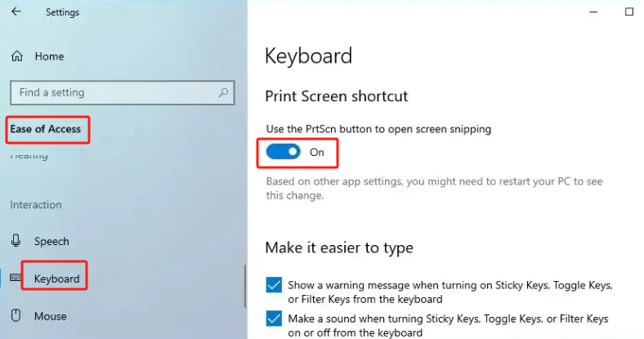Click the Ease of Access heading
Screen dimensions: 644x339
click(x=45, y=129)
